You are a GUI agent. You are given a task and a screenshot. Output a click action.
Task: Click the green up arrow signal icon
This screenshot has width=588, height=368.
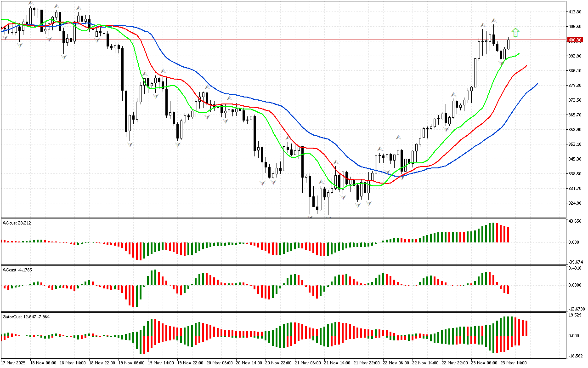click(x=515, y=32)
